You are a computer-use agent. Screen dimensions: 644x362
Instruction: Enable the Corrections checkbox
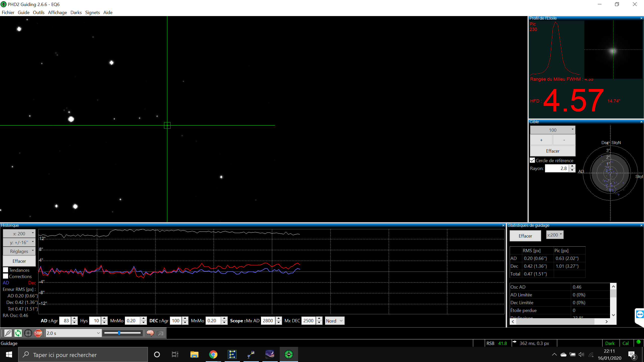[x=6, y=276]
